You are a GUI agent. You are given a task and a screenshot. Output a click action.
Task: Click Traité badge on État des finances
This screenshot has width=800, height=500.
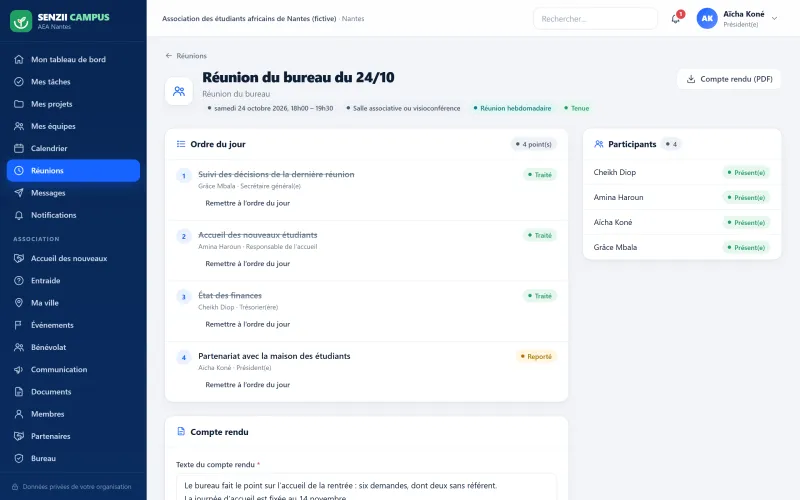[540, 296]
